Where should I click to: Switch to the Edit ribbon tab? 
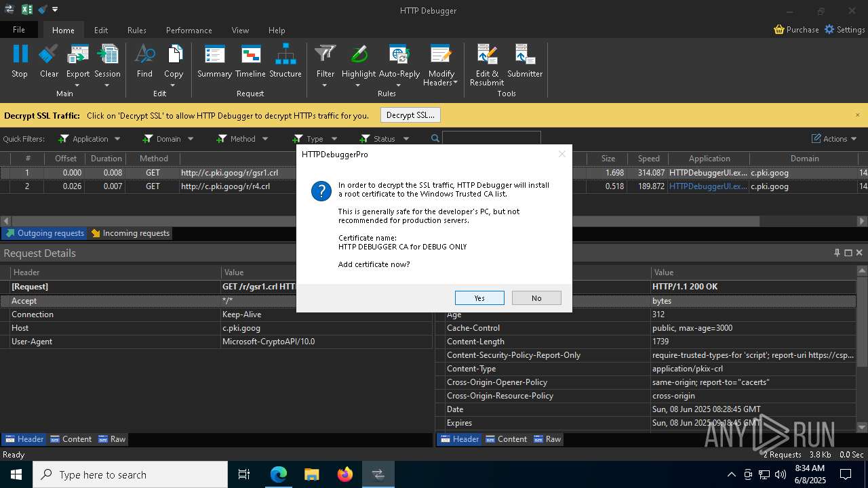point(101,30)
